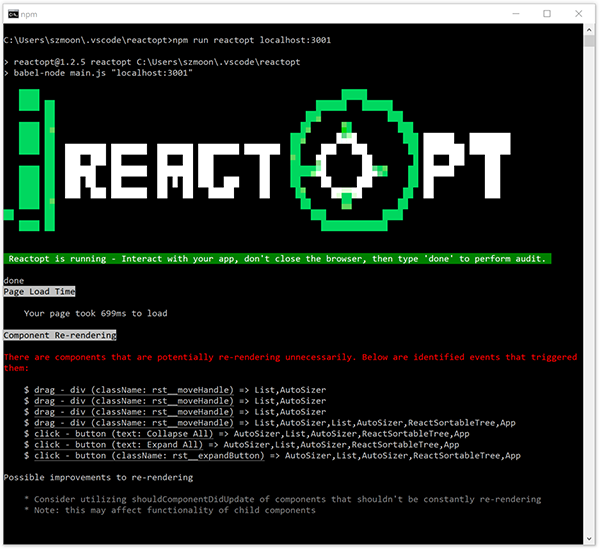Click the 'click - button (className: rst__expandButton)' entry
600x550 pixels.
(272, 455)
